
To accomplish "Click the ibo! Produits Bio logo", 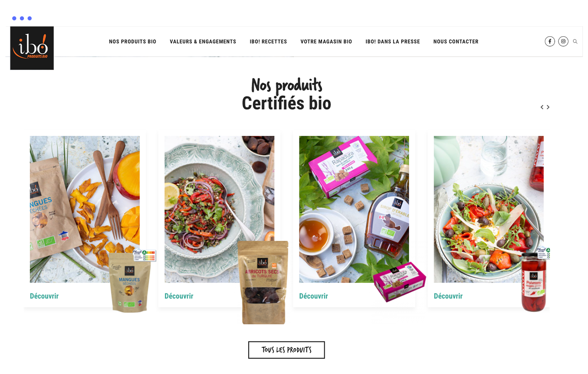I will click(x=32, y=48).
